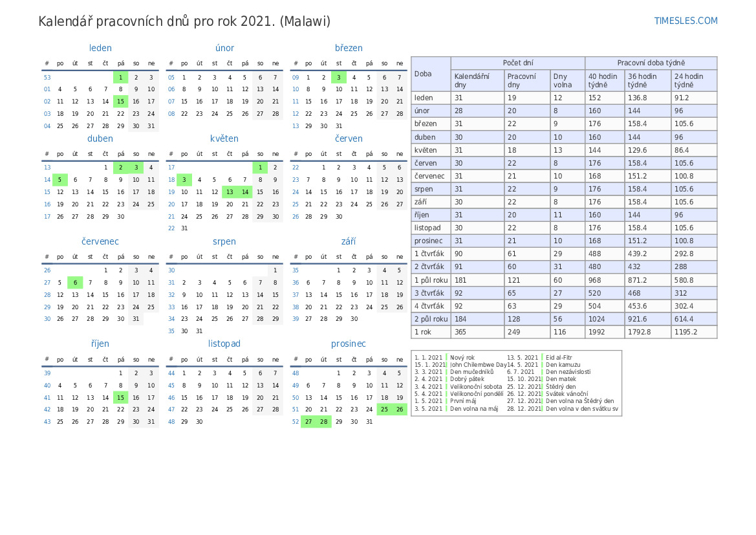Select the 'leden' month heading
Viewport: 756px width, 535px height.
pyautogui.click(x=100, y=48)
